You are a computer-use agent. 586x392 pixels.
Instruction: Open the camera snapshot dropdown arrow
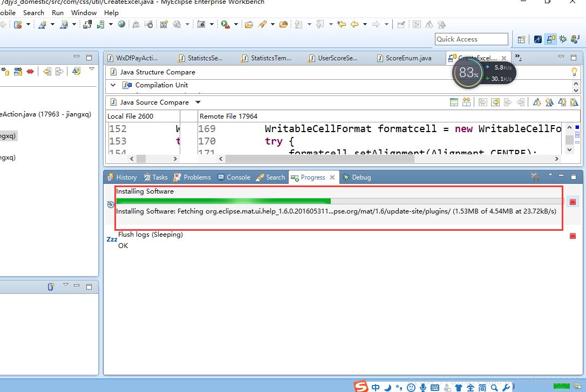click(x=212, y=25)
